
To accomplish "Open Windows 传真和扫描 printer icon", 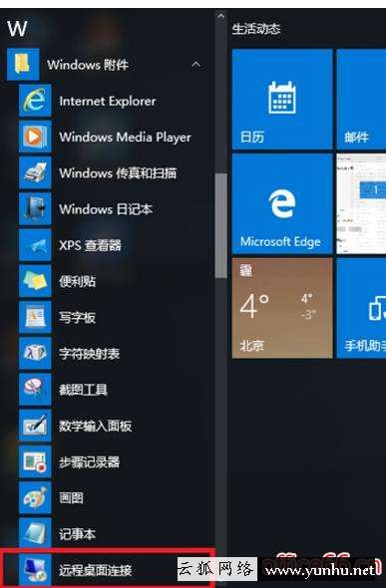I will (x=35, y=172).
